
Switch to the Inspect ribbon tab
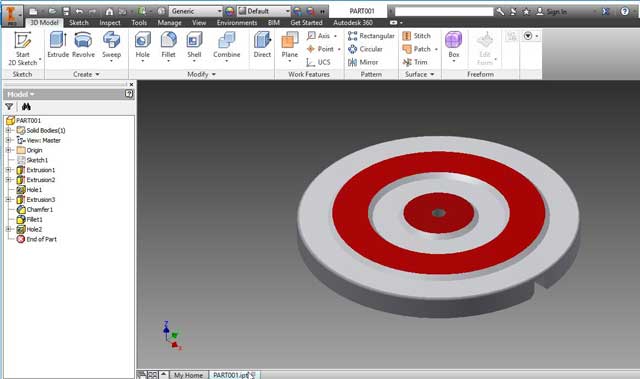[110, 23]
